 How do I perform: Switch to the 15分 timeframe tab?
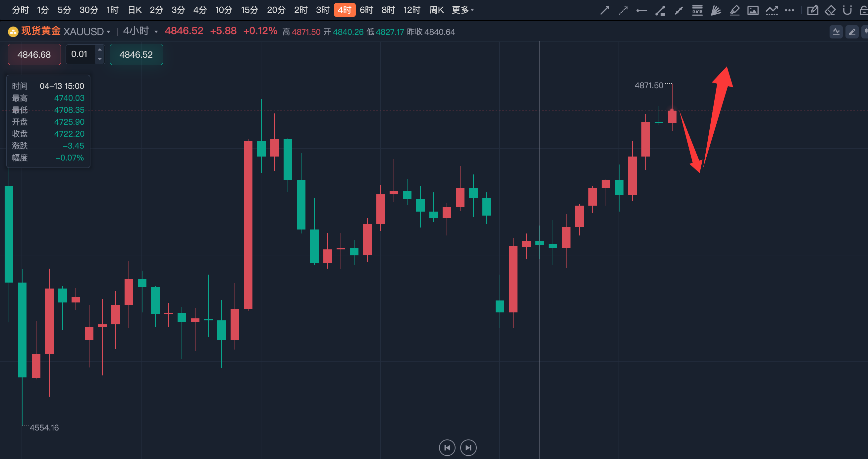(x=249, y=10)
